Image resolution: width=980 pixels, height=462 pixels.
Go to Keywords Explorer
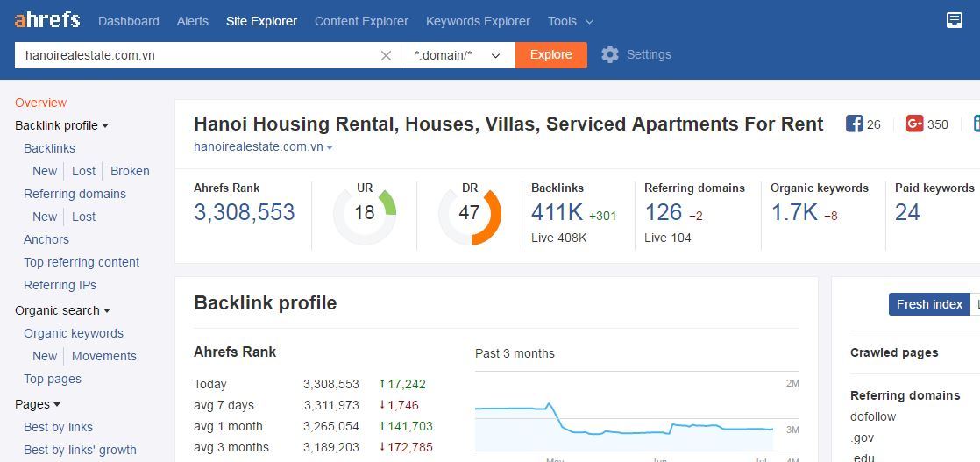[478, 21]
